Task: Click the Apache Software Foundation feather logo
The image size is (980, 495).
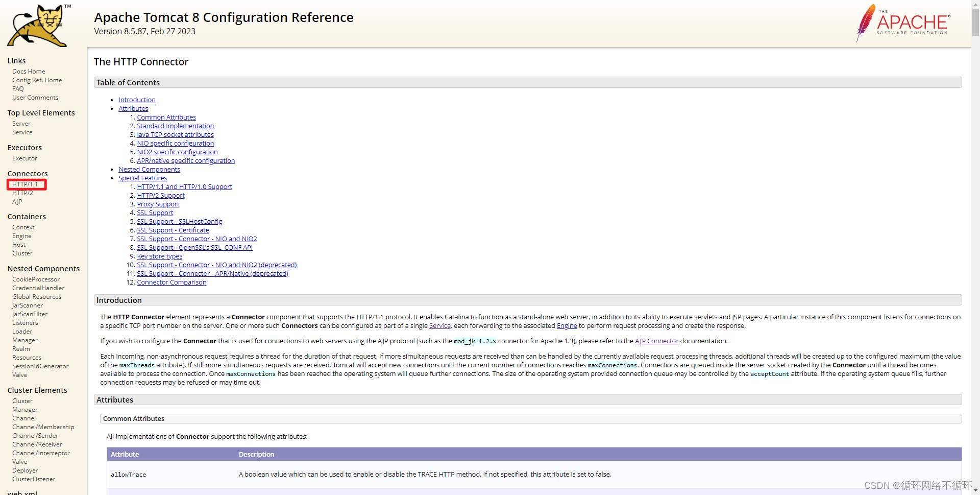Action: [x=902, y=23]
